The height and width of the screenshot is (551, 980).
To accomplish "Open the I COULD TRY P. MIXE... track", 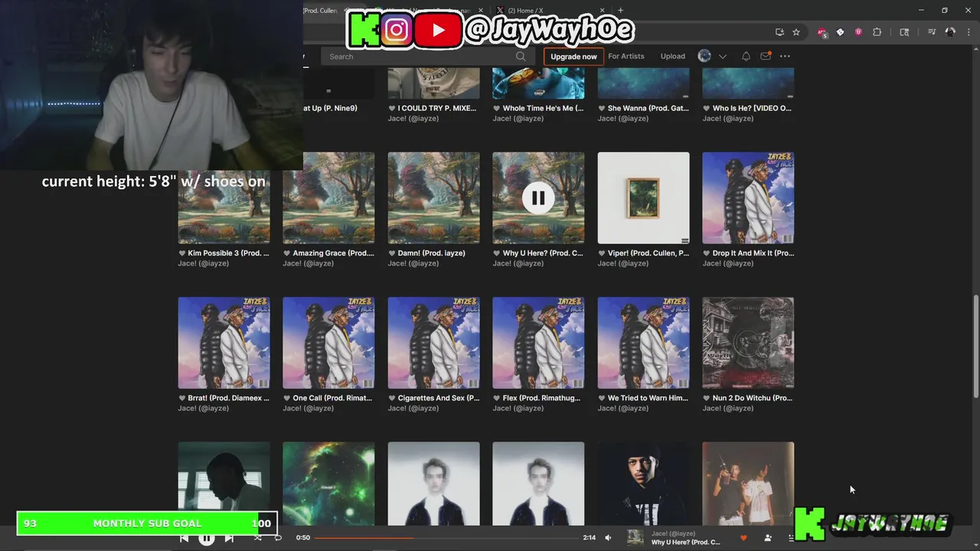I will (x=437, y=109).
